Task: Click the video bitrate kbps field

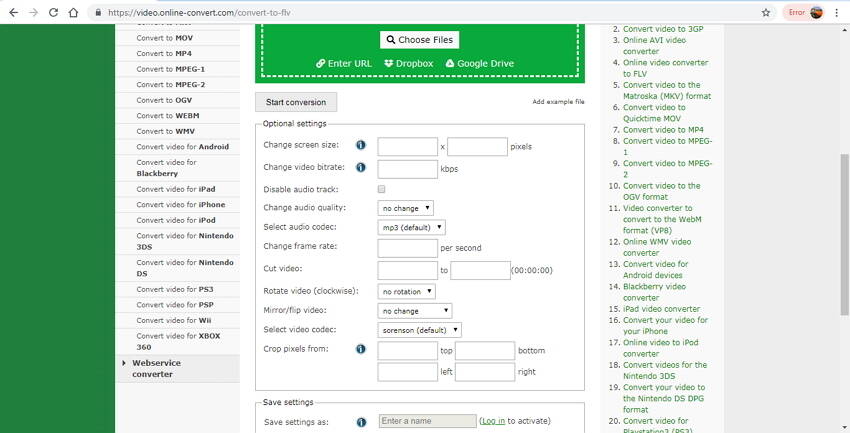Action: pos(408,169)
